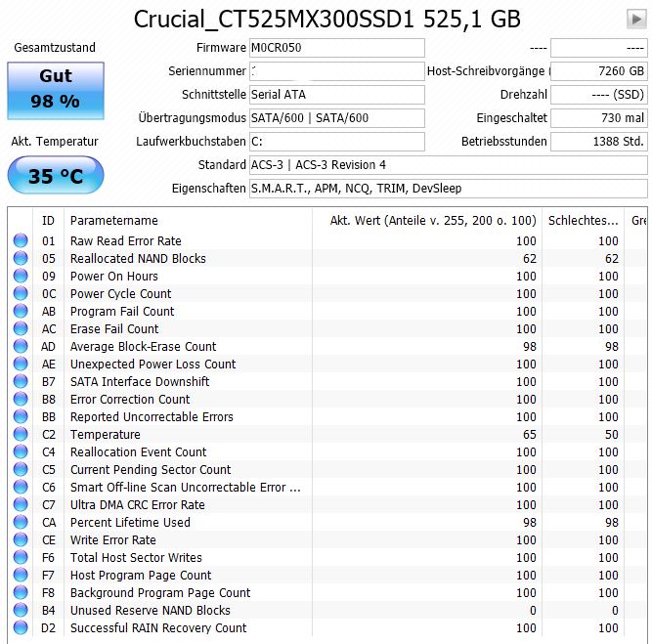This screenshot has width=652, height=644.
Task: Select the row text Ultra DMA CRC Error Rate
Action: (138, 504)
